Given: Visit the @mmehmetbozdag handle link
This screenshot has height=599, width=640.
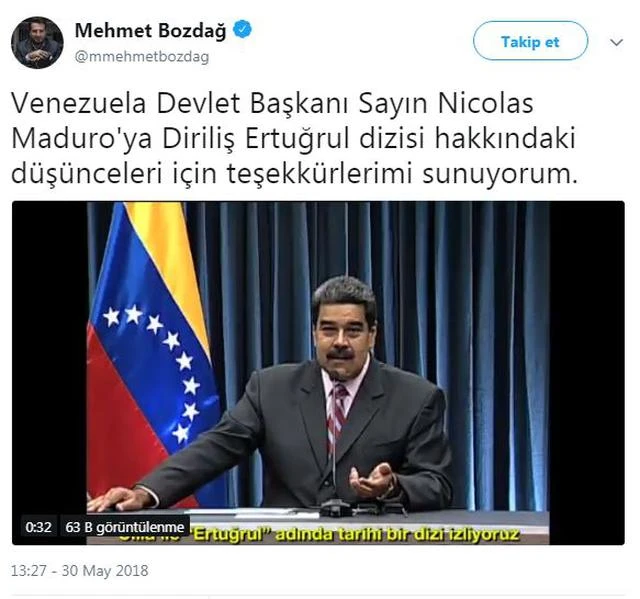Looking at the screenshot, I should [x=142, y=56].
